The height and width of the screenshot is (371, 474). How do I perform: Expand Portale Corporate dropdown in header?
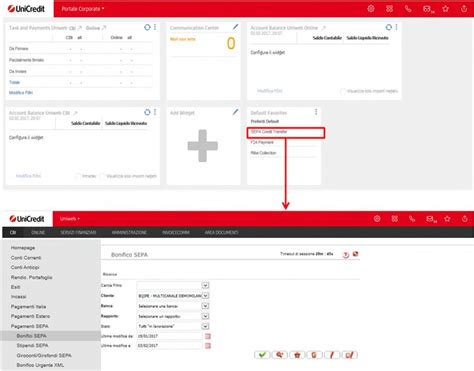tap(83, 9)
